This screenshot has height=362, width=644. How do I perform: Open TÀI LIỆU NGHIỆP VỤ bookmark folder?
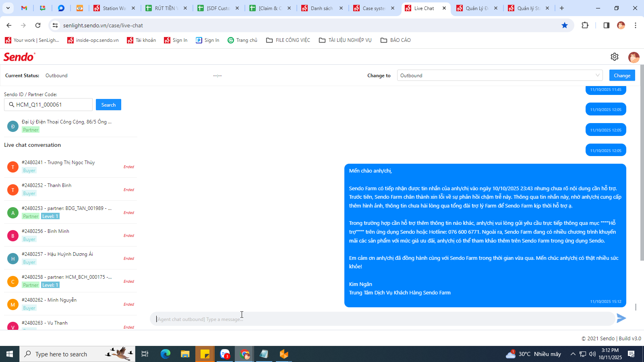345,40
